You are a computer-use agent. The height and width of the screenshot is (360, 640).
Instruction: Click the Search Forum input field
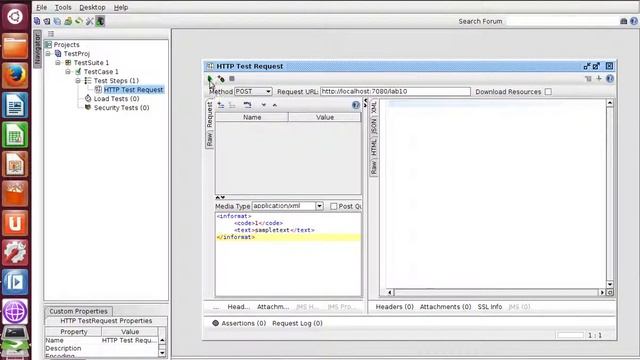(x=562, y=21)
